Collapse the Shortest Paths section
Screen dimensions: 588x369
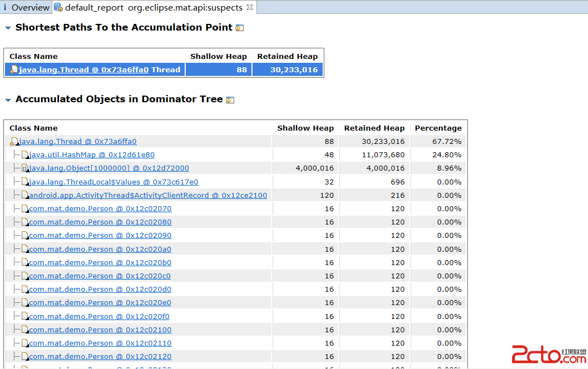pyautogui.click(x=8, y=28)
